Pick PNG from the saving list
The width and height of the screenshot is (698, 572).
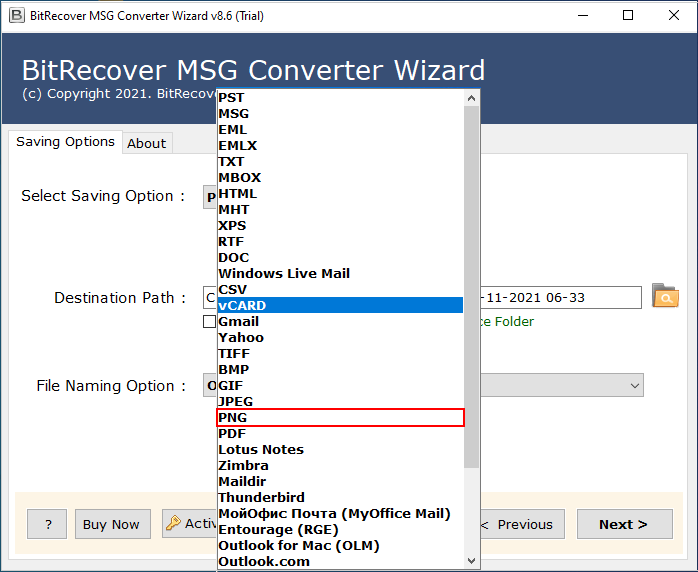[340, 418]
